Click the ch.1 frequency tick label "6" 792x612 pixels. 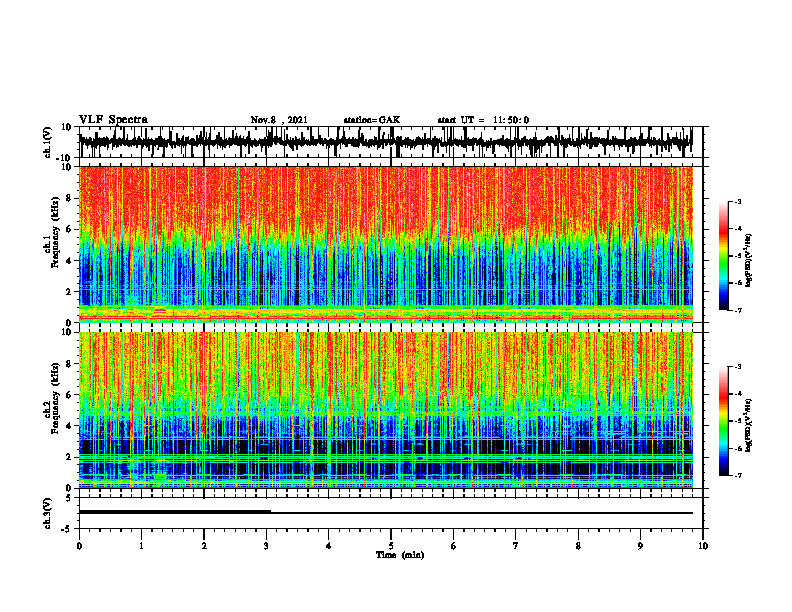click(69, 229)
